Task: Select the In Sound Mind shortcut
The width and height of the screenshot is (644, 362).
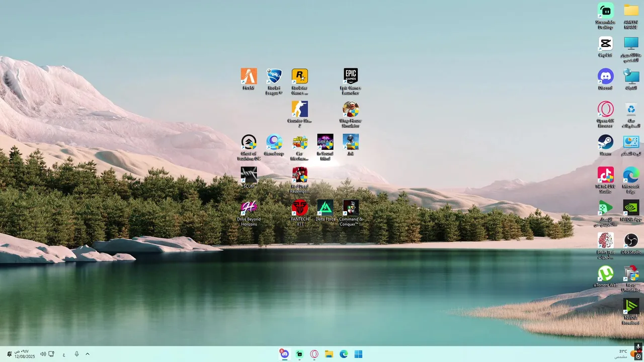Action: 325,147
